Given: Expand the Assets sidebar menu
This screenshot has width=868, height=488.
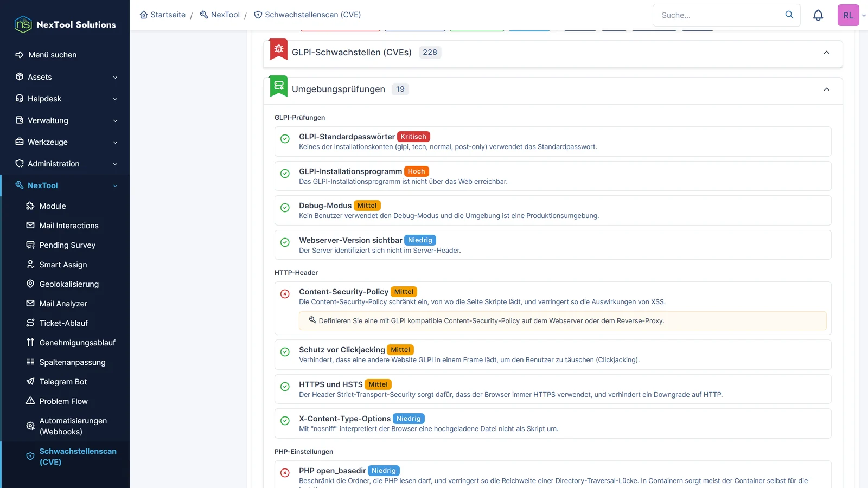Looking at the screenshot, I should [x=66, y=77].
